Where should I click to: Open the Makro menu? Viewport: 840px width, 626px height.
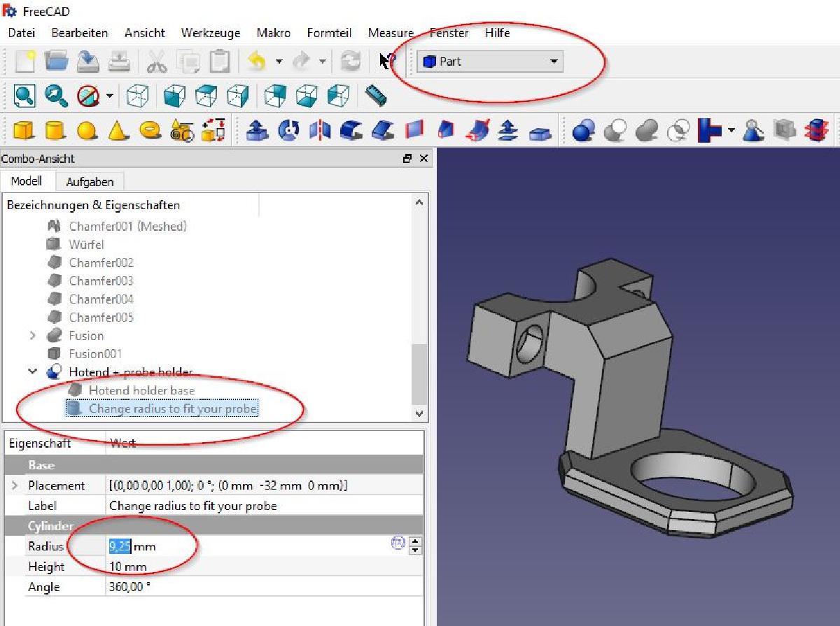pyautogui.click(x=273, y=33)
